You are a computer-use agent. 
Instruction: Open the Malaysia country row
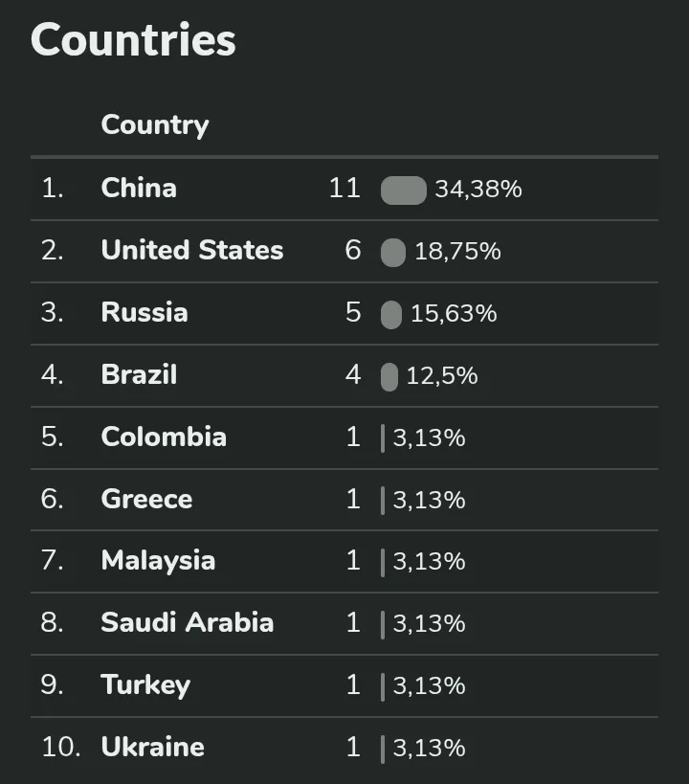point(158,561)
